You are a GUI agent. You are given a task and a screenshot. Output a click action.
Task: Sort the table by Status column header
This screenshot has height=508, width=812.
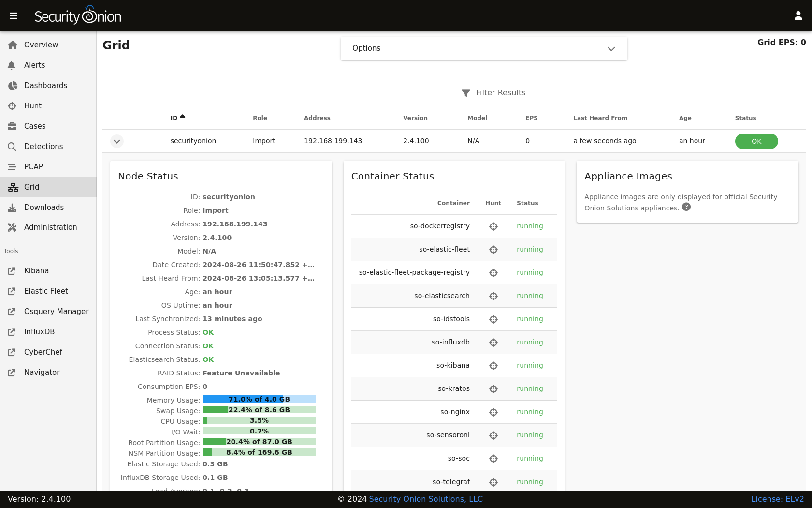pos(745,118)
